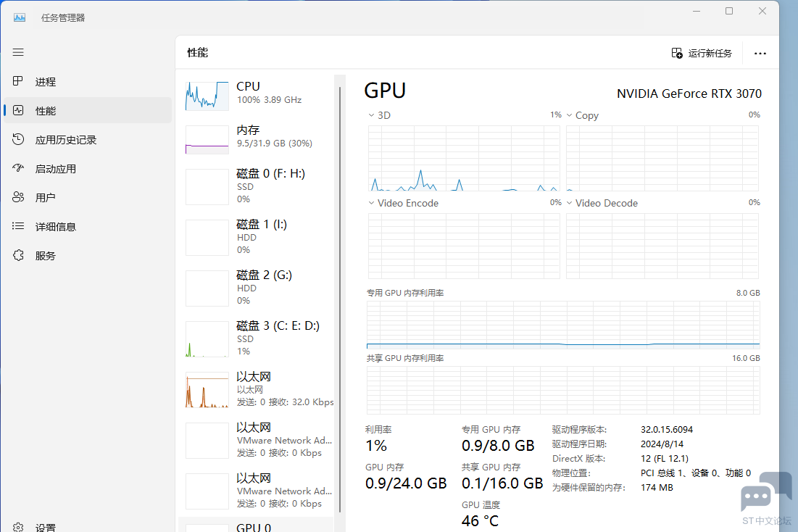Click the 运行新任务 button text

710,54
